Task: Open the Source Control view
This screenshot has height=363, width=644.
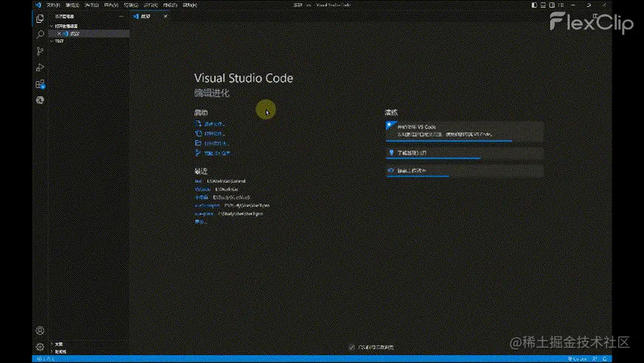Action: point(40,51)
